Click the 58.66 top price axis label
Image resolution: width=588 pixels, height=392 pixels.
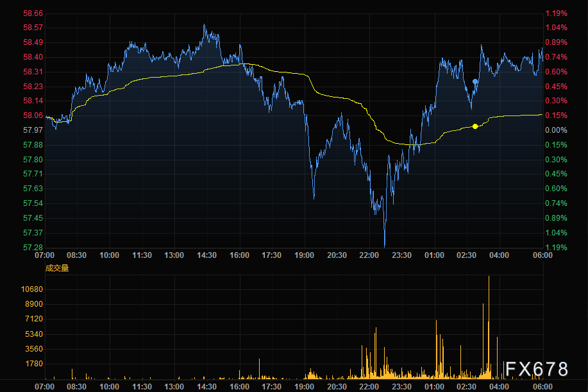pyautogui.click(x=33, y=13)
